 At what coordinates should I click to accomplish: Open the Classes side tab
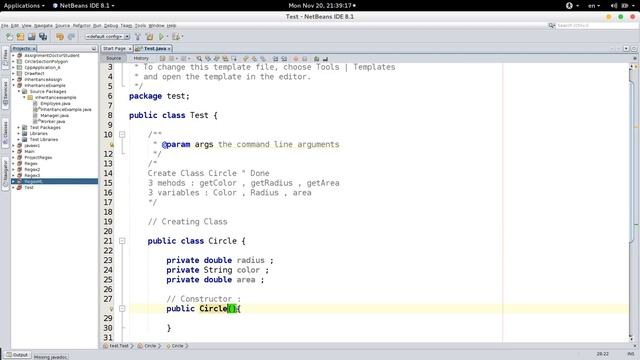(x=5, y=132)
